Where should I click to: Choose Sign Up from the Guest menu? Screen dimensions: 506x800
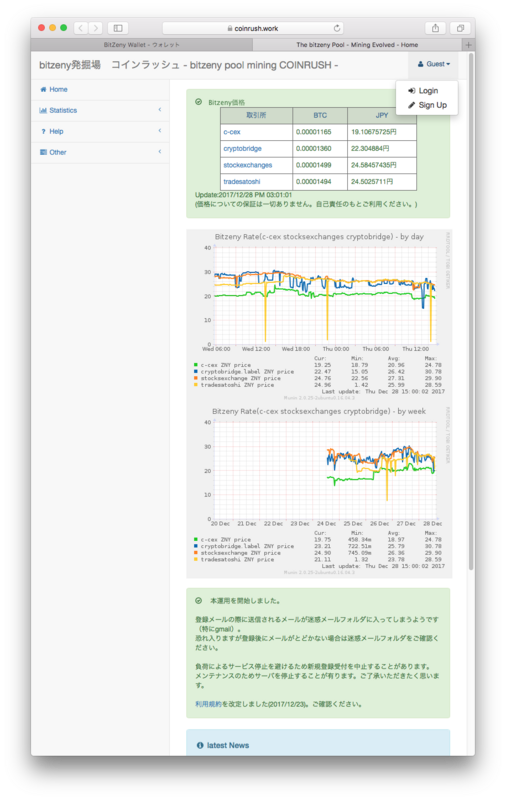click(427, 105)
